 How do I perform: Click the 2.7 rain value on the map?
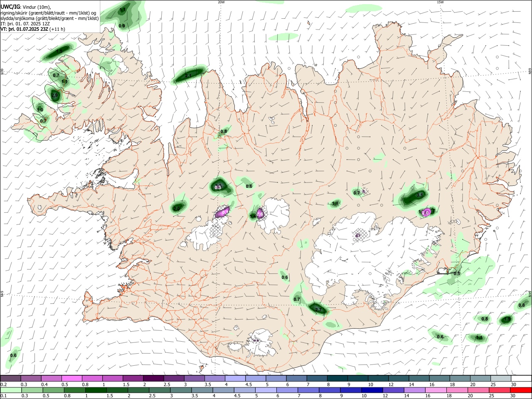319,310
